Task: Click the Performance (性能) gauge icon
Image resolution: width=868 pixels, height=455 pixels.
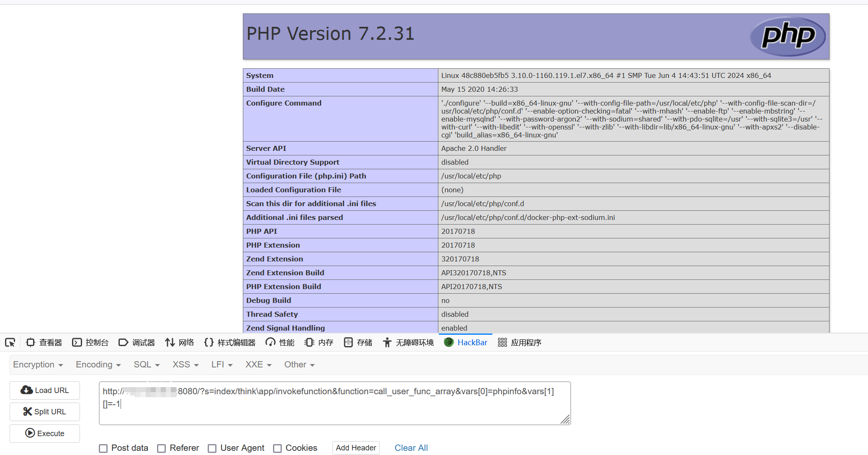Action: (x=270, y=343)
